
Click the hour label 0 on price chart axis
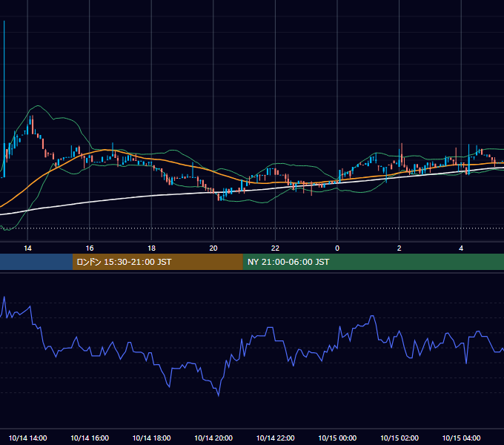pyautogui.click(x=337, y=248)
